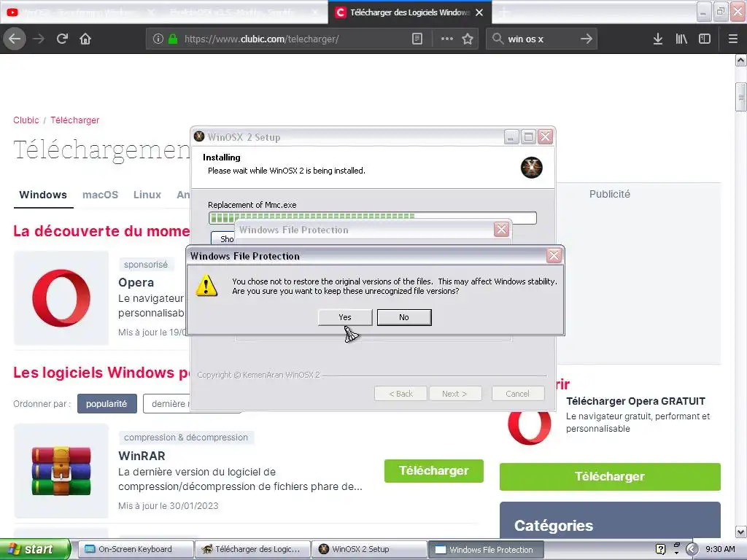Screen dimensions: 747x560
Task: Click the Show details button in installer
Action: [x=223, y=238]
